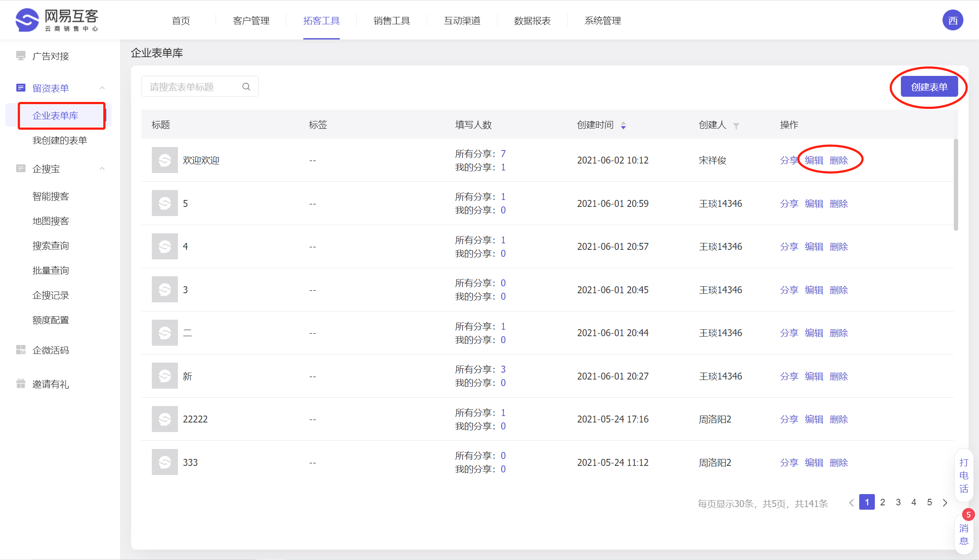Click the 填写人数 column header
The image size is (979, 560).
pos(473,125)
